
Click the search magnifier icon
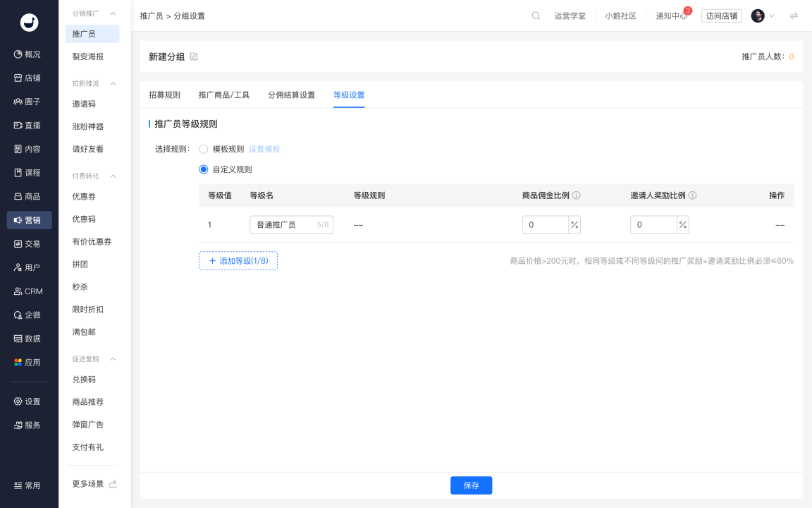(x=536, y=16)
